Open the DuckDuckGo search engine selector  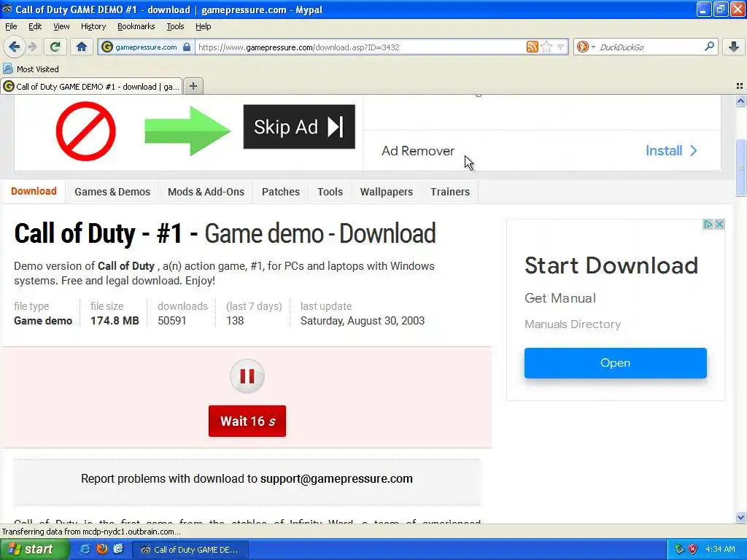coord(586,47)
